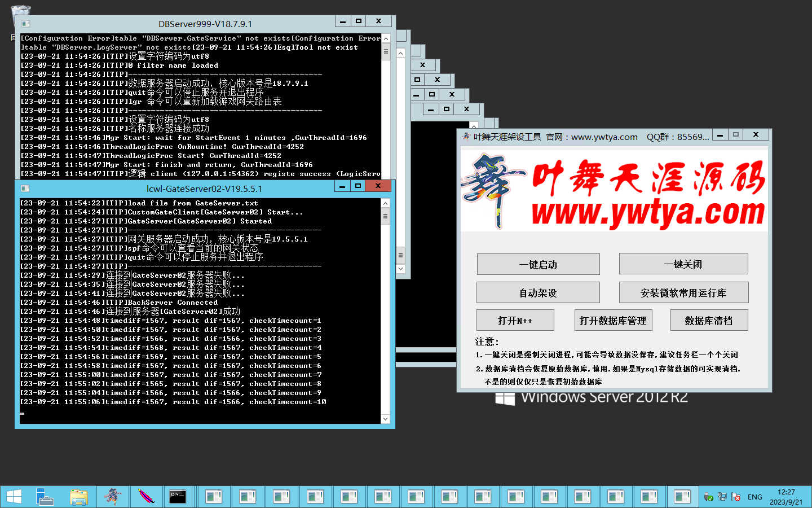Open the flag tray icon with red X

tap(736, 497)
